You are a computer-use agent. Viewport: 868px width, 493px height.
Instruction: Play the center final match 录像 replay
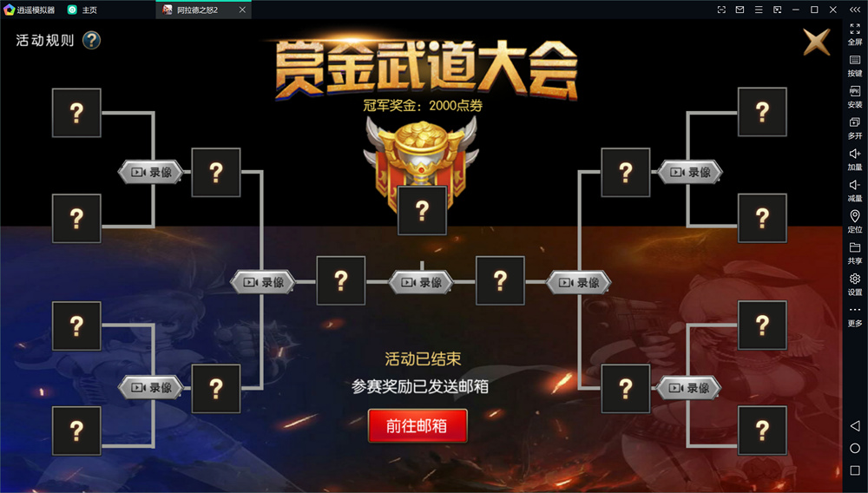[421, 282]
